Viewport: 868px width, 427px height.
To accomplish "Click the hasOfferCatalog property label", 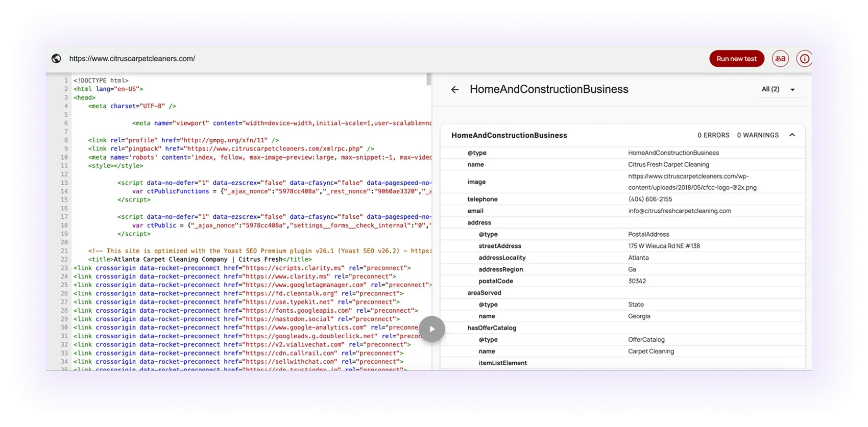I will [492, 328].
